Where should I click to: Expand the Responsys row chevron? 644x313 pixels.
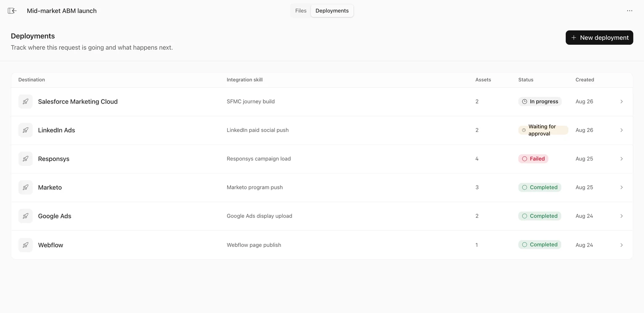click(621, 159)
